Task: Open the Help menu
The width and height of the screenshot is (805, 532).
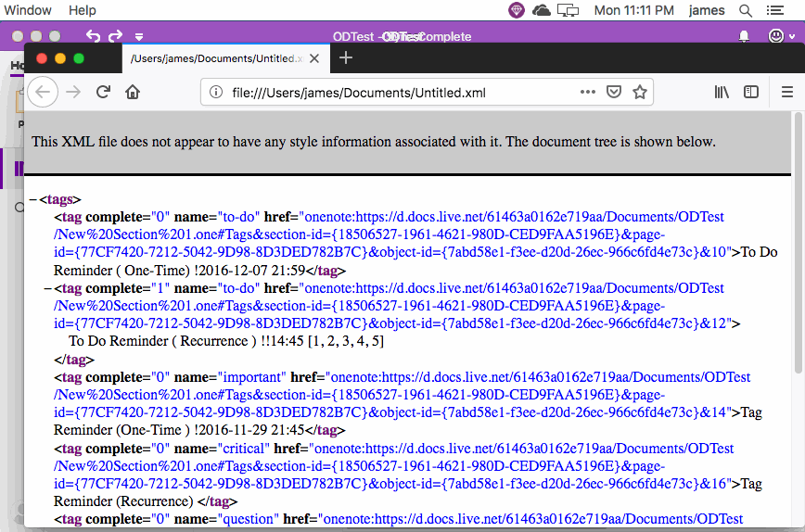Action: [x=83, y=10]
